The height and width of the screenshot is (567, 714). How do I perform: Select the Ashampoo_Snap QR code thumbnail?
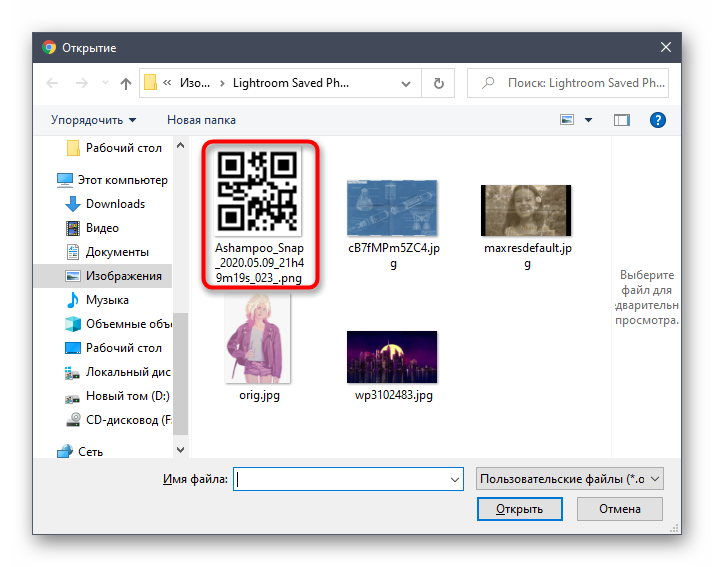pos(258,192)
